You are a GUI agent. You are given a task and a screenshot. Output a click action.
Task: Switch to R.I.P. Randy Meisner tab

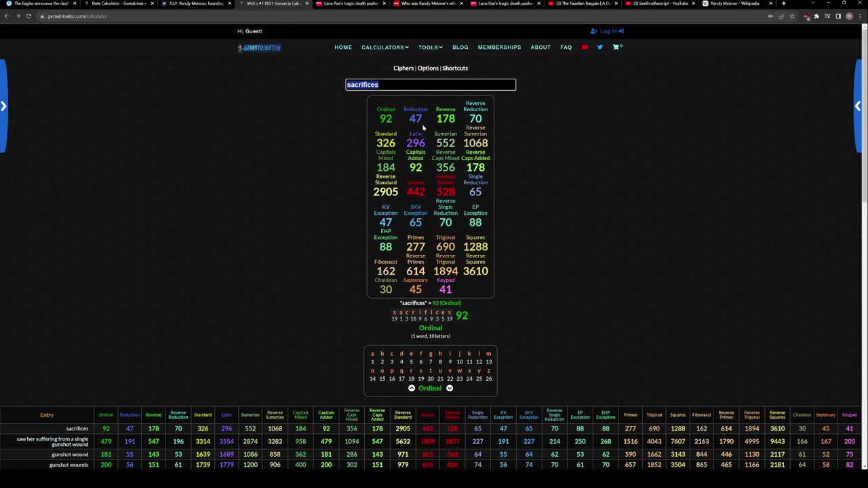(196, 3)
